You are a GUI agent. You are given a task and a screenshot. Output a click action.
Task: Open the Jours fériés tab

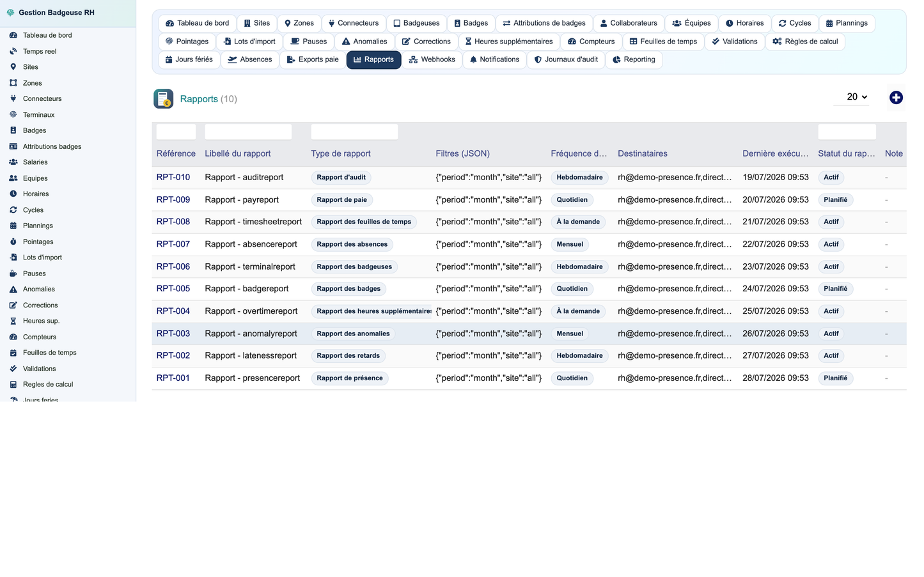(189, 59)
